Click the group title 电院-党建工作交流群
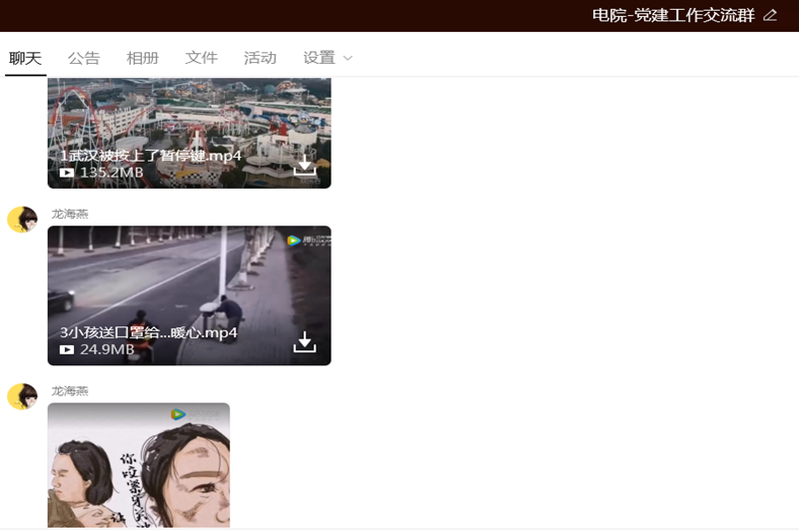The width and height of the screenshot is (799, 532). click(673, 15)
